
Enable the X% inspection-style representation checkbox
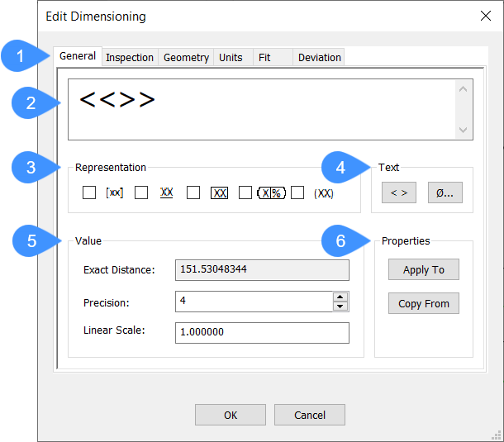[x=245, y=192]
